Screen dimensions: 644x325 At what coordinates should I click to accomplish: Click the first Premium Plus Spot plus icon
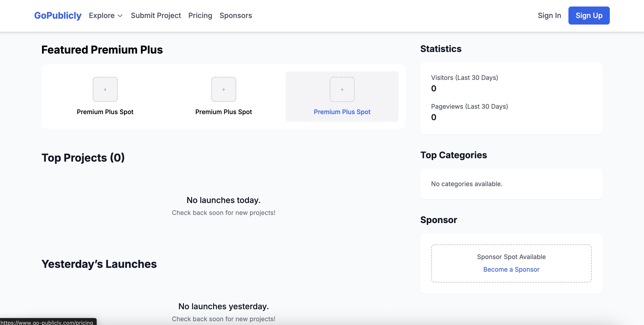click(105, 89)
